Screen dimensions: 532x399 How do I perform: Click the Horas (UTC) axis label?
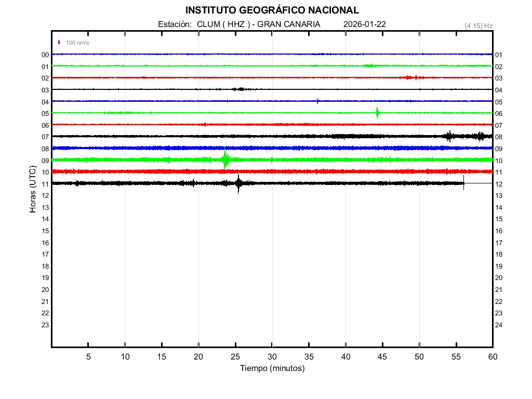[x=33, y=190]
